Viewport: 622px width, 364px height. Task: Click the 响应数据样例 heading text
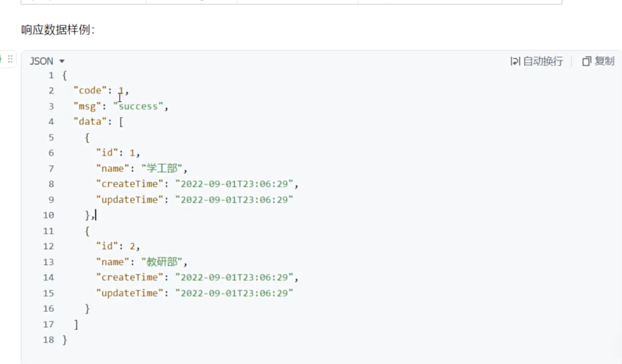point(58,30)
